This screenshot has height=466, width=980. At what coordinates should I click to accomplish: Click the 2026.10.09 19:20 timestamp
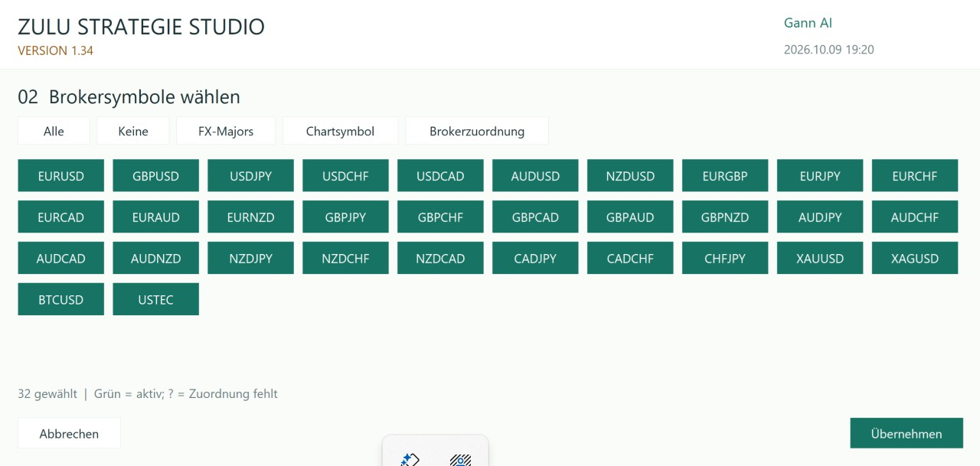point(829,50)
